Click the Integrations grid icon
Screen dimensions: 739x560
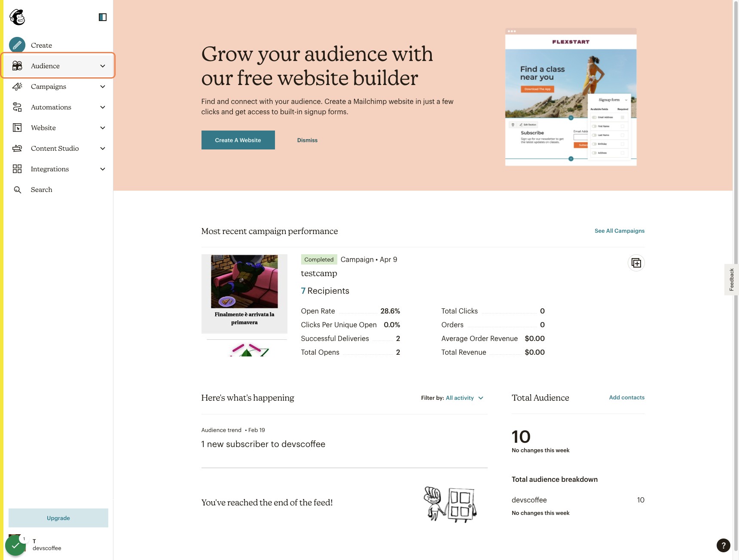coord(17,169)
